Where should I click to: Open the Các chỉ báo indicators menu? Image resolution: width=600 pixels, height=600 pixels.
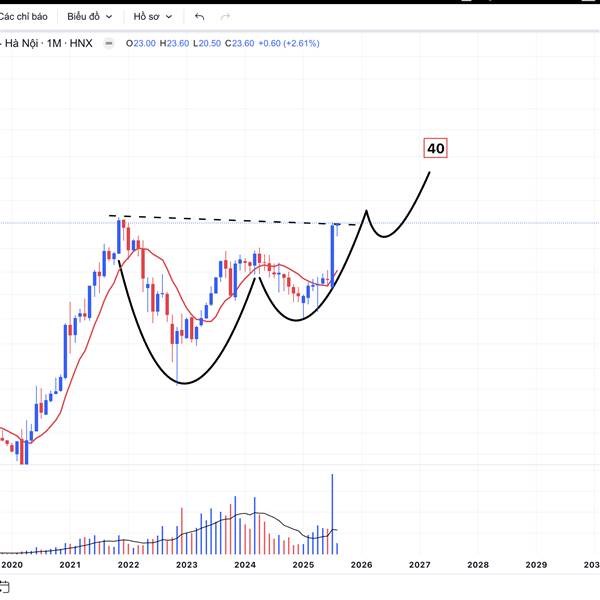(x=23, y=16)
